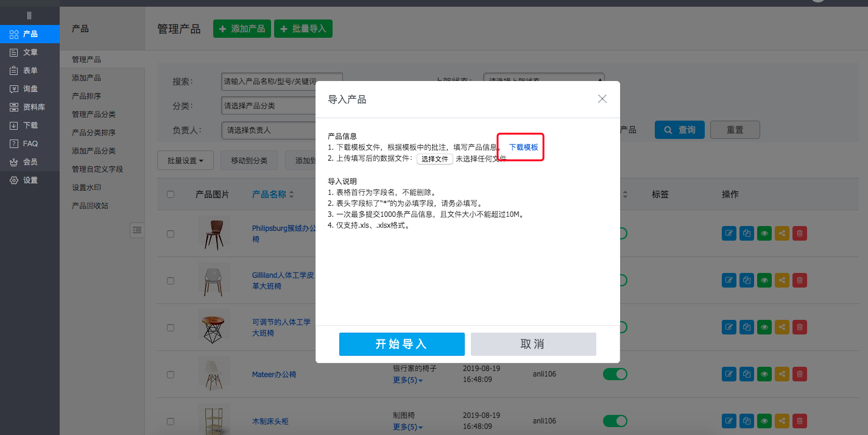This screenshot has height=435, width=868.
Task: Tick the checkbox for Mateer办公椅 row
Action: click(171, 375)
